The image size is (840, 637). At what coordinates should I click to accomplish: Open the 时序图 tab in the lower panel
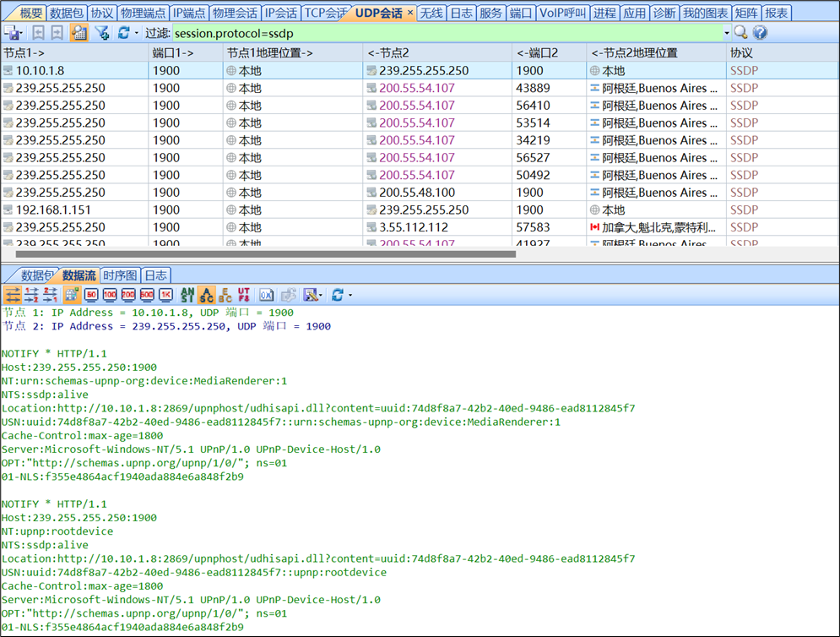click(x=121, y=275)
